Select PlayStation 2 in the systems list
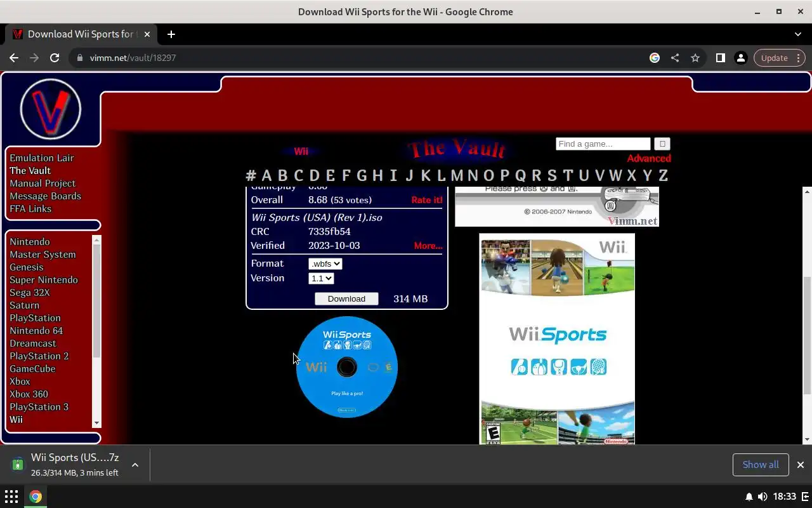Viewport: 812px width, 508px height. click(39, 356)
